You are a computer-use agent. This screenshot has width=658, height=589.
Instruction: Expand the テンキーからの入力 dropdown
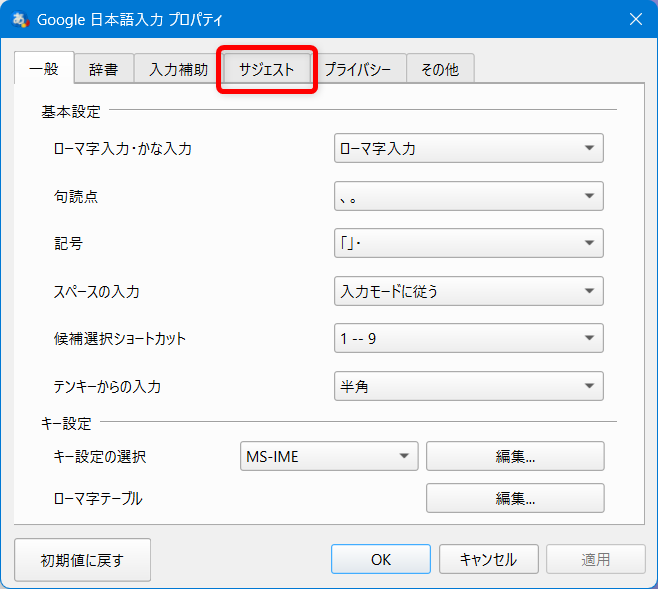[469, 386]
